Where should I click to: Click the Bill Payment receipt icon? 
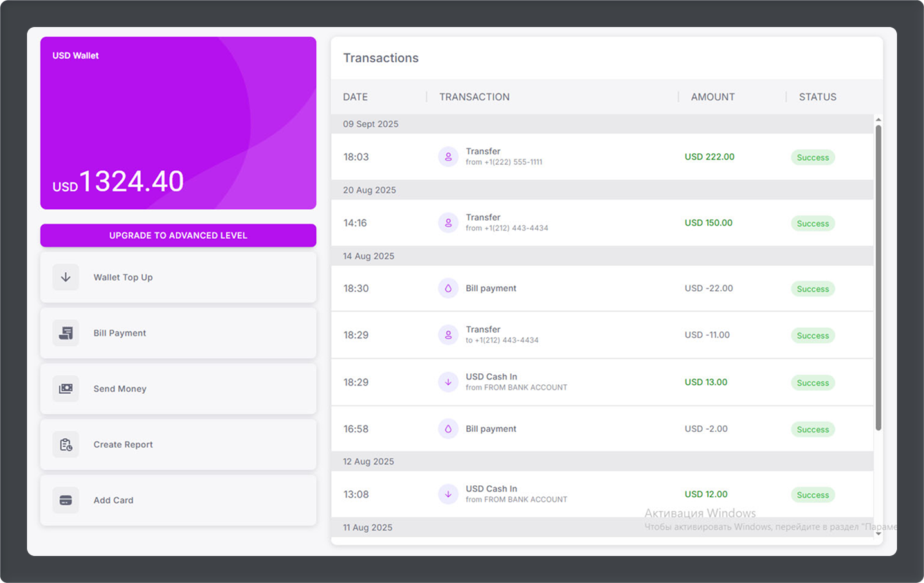coord(66,333)
